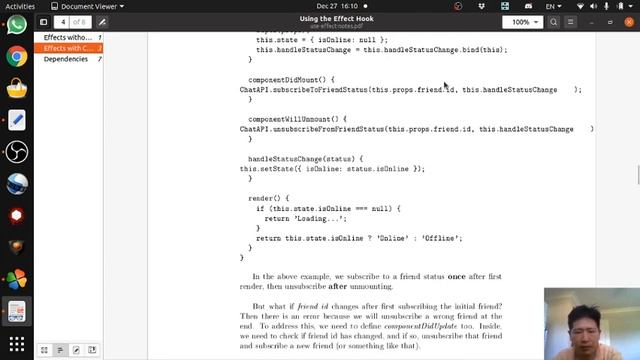Open the blue sphere app in dock
Viewport: 640px width, 360px height.
17,184
